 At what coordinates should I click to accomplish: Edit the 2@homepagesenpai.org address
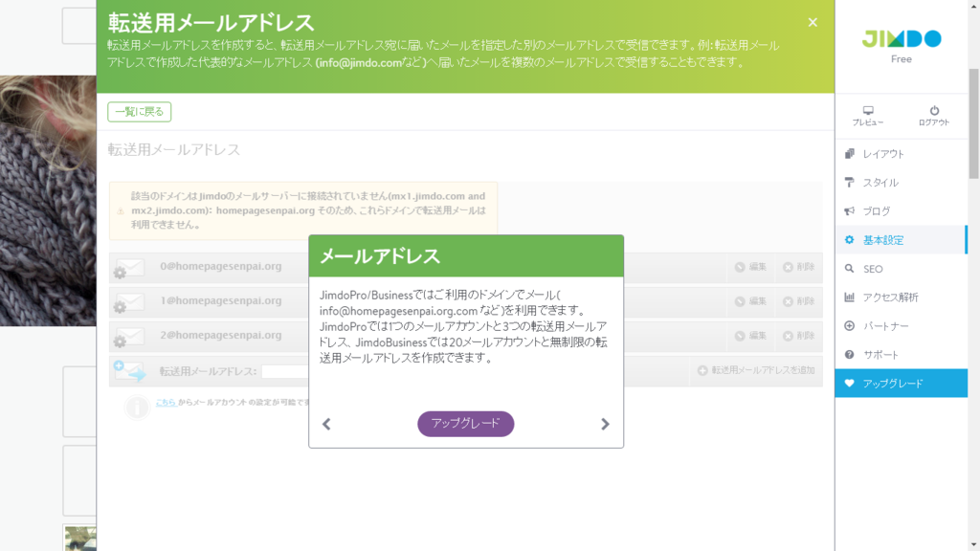pyautogui.click(x=750, y=336)
